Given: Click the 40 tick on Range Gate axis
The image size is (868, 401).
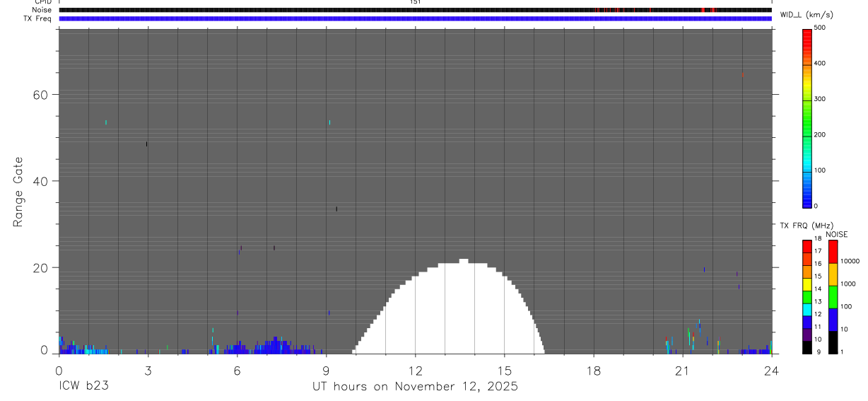Looking at the screenshot, I should tap(40, 181).
